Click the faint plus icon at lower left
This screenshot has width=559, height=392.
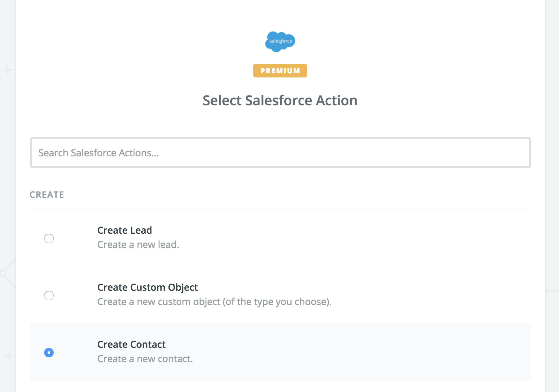9,356
